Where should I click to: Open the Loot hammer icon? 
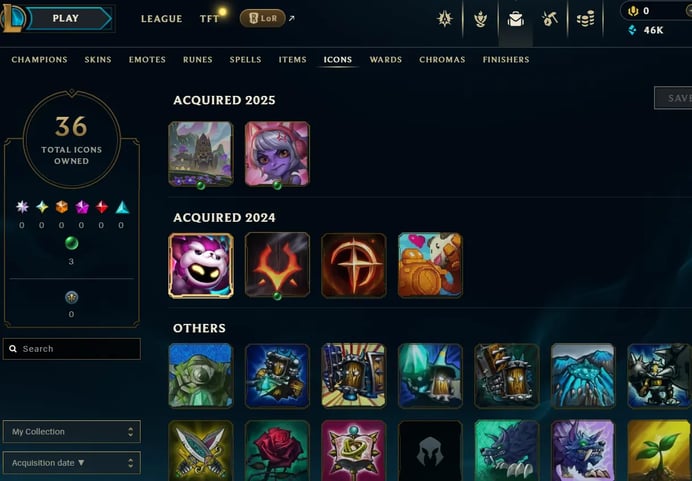(550, 19)
